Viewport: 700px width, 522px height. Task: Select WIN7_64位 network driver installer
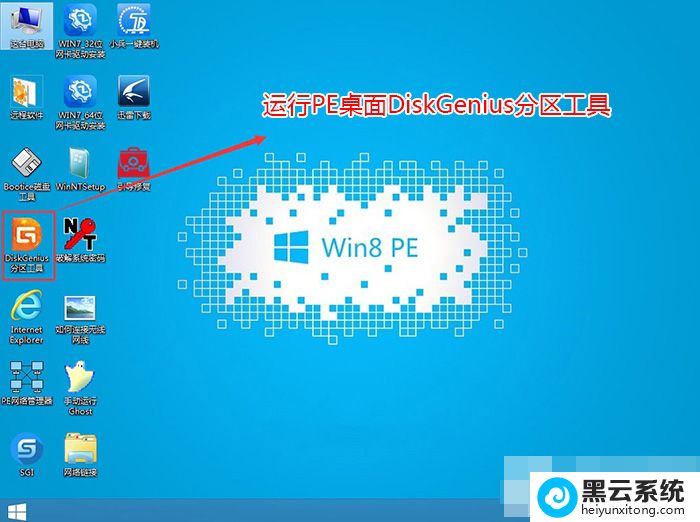coord(80,92)
